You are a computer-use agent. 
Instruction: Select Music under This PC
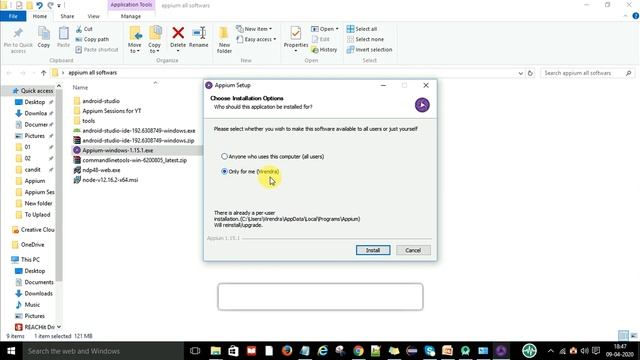[27, 304]
